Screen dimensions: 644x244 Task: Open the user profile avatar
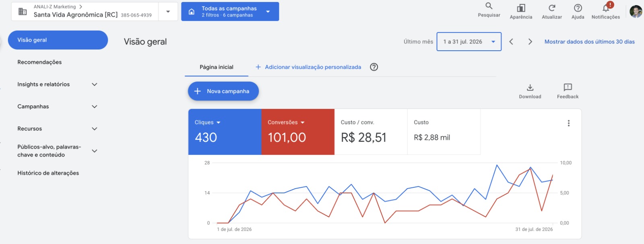pyautogui.click(x=636, y=11)
